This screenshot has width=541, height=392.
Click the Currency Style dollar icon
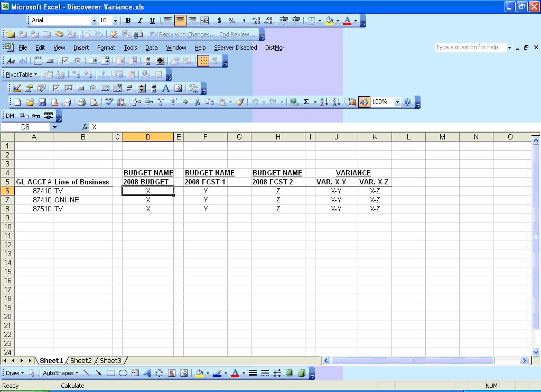[219, 21]
